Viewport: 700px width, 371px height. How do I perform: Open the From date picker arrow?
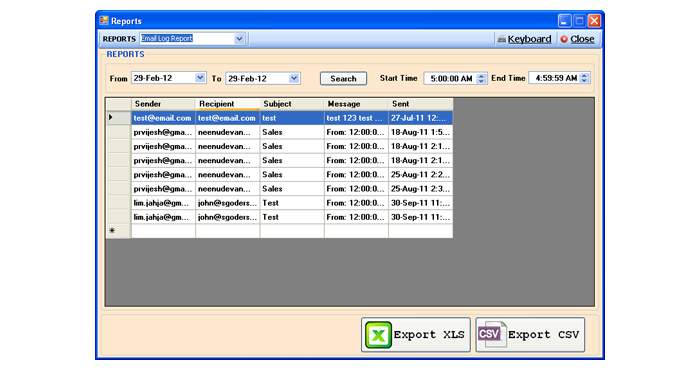(x=200, y=78)
